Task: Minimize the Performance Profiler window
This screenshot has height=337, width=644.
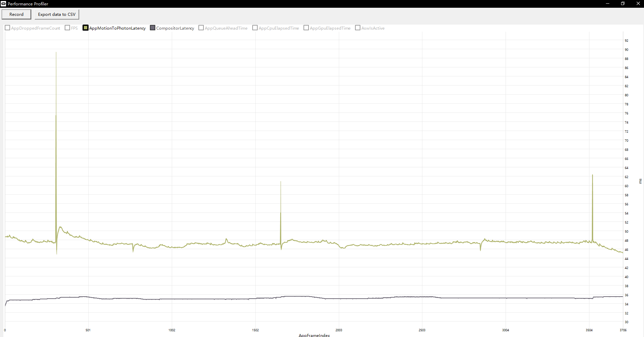Action: 608,4
